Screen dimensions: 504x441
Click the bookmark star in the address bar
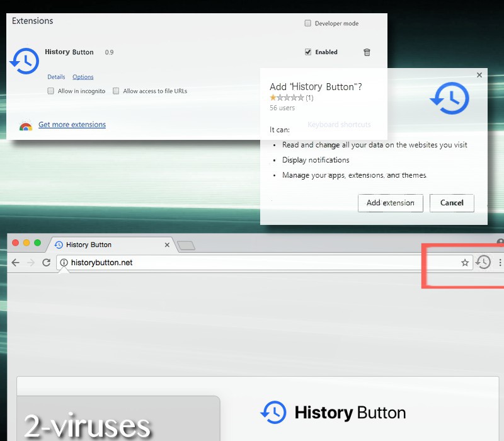point(465,263)
